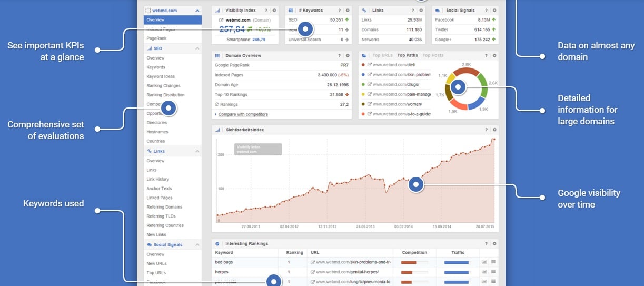Open settings gear of Domain Overview panel

click(x=348, y=55)
